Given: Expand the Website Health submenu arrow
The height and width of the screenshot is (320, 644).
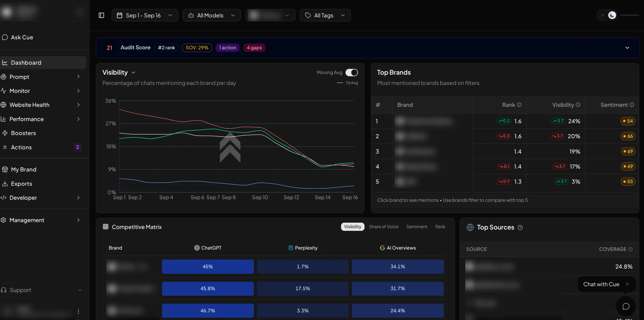Looking at the screenshot, I should [78, 105].
